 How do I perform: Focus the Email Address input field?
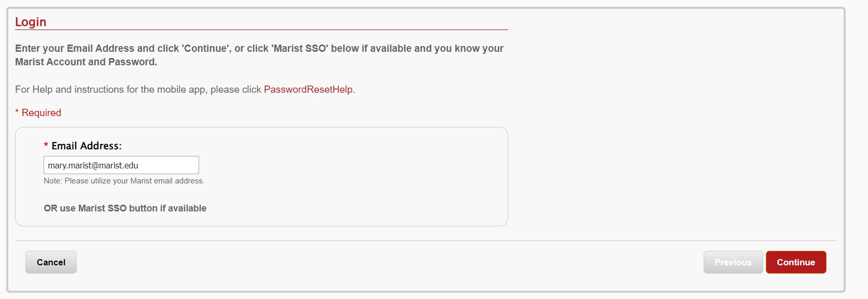(121, 165)
